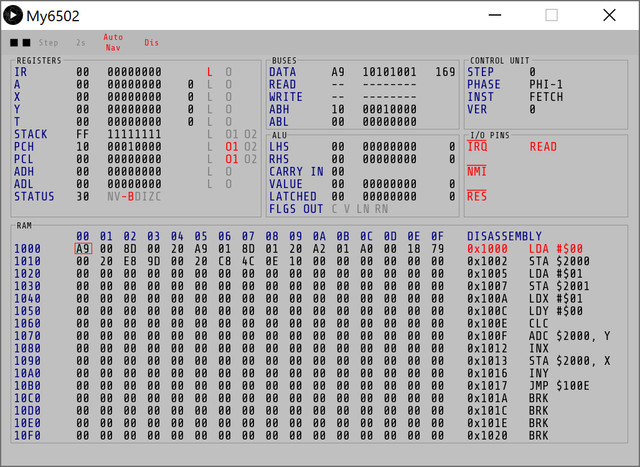The image size is (640, 467).
Task: Toggle the Dis disassembly option
Action: pos(151,43)
